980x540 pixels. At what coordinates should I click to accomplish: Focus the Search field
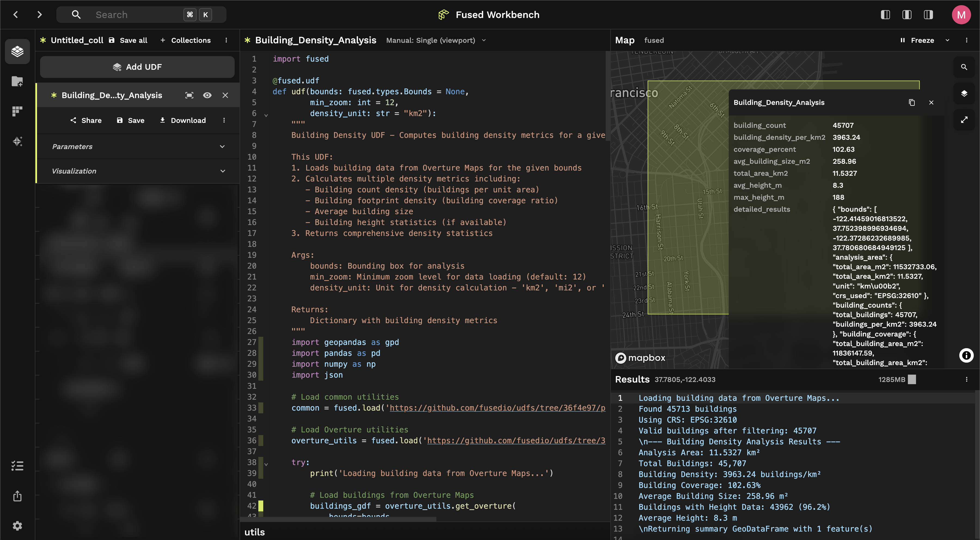pos(142,14)
